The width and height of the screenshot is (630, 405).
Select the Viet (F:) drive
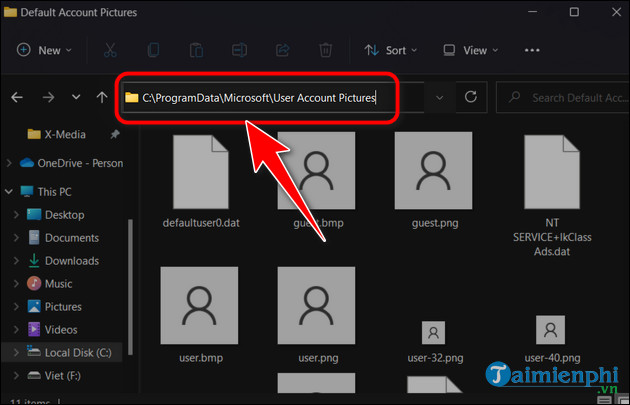(54, 376)
